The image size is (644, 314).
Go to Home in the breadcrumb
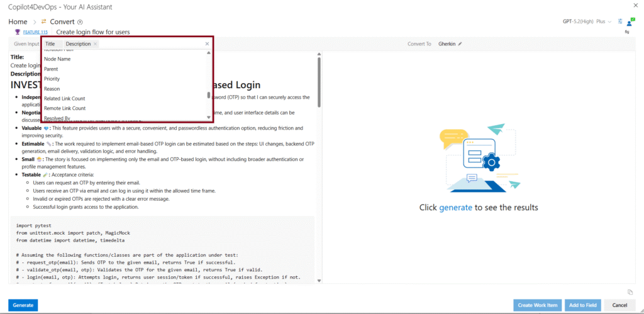[x=18, y=22]
